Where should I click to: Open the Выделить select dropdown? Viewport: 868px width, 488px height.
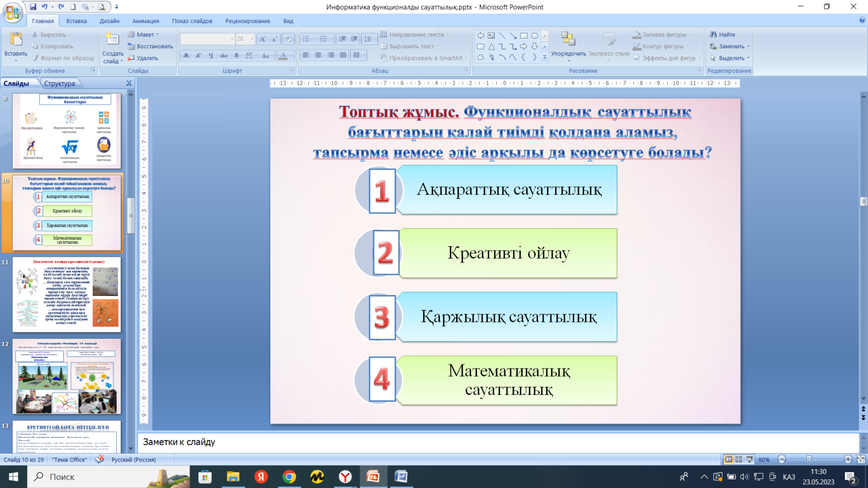coord(730,58)
